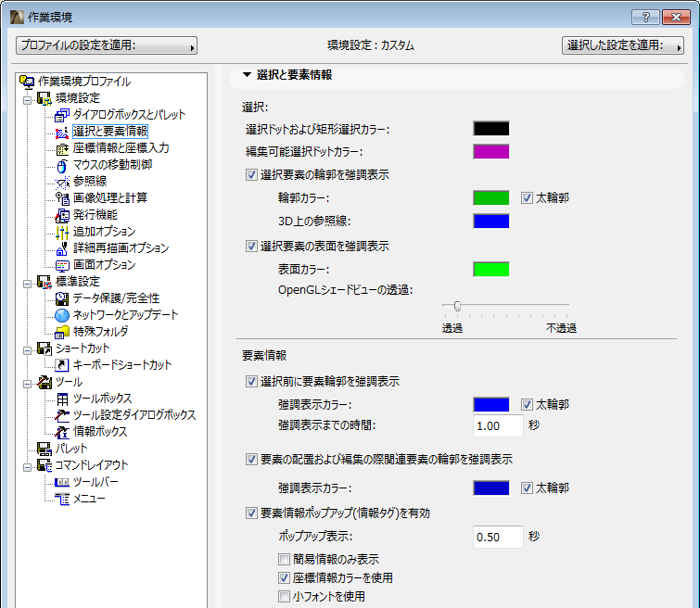Toggle 太輪郭 checkbox next to 1.00 秒 highlight color
The height and width of the screenshot is (608, 700).
point(527,404)
